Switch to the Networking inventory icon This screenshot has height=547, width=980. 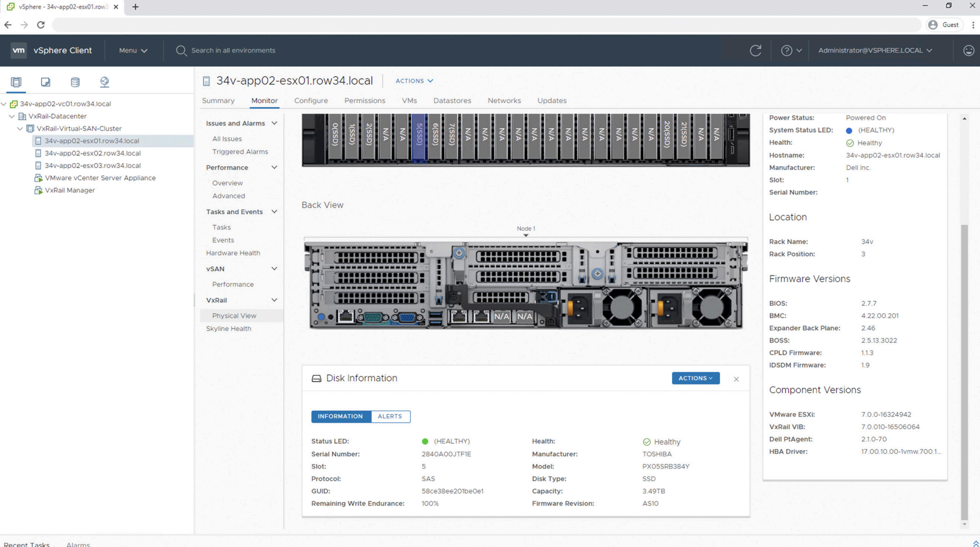pyautogui.click(x=105, y=82)
